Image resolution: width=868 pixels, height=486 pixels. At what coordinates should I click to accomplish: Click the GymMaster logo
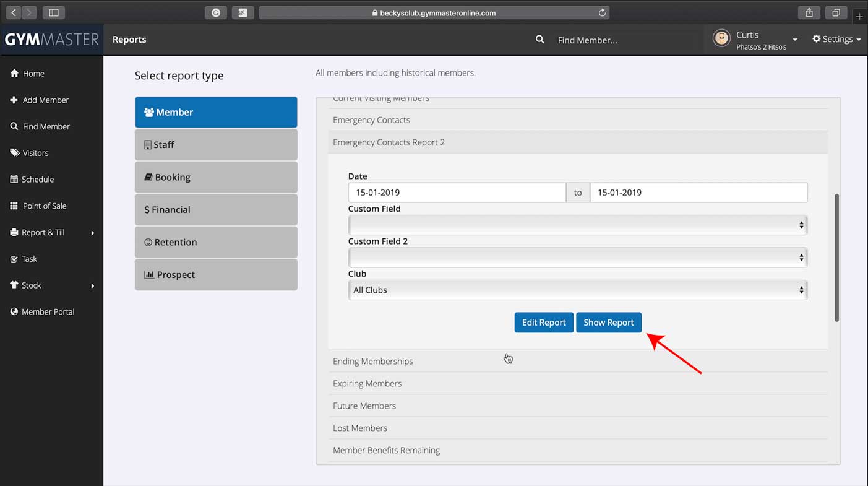(51, 40)
